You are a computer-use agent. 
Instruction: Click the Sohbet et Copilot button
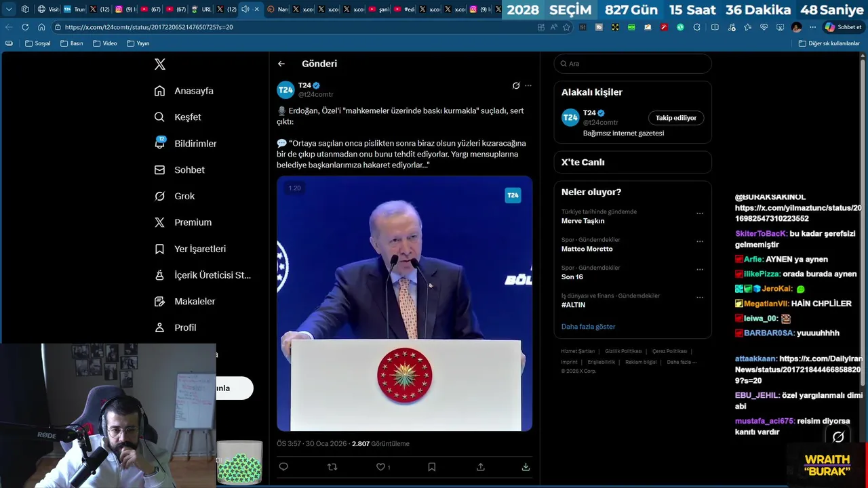pos(843,27)
